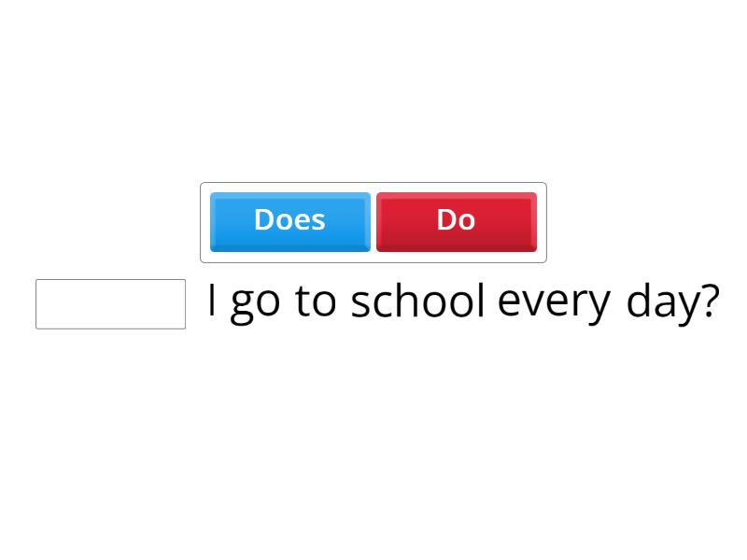Click the word "school" in the sentence

pyautogui.click(x=417, y=301)
